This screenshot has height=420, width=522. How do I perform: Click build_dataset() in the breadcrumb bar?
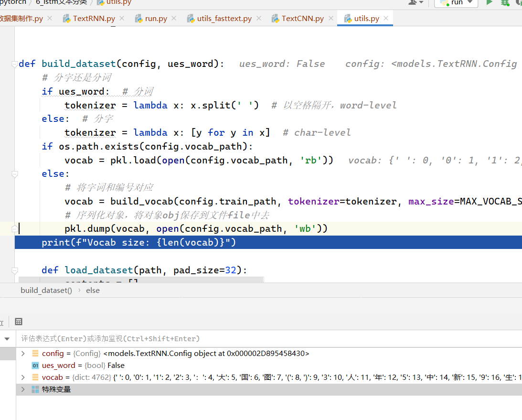tap(46, 290)
